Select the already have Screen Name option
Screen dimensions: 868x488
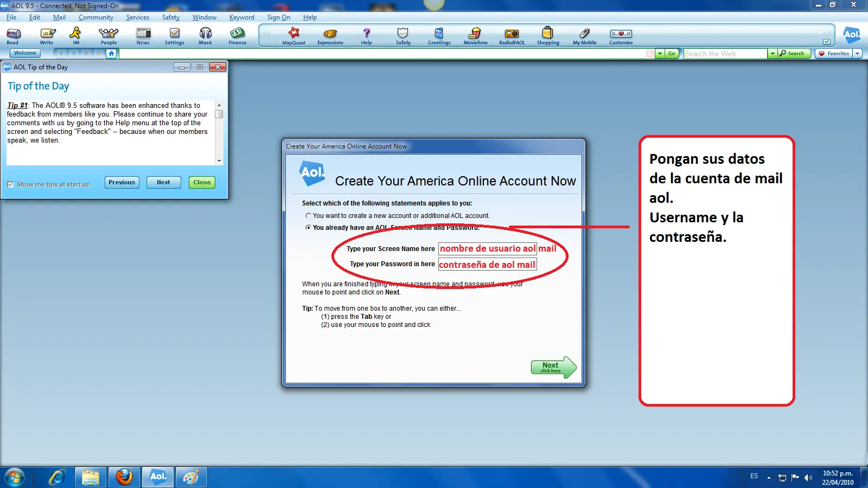[x=308, y=228]
